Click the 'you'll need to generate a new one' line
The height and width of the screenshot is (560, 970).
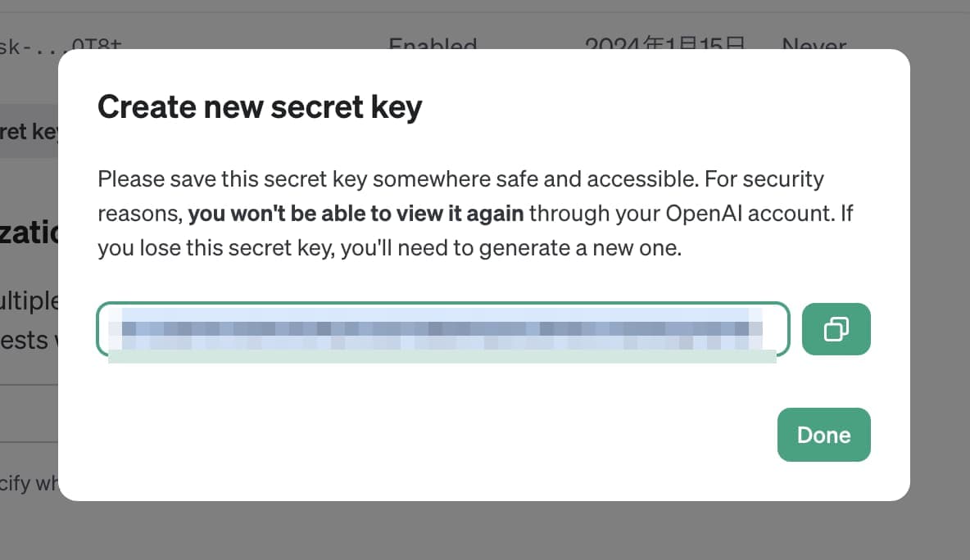point(511,248)
